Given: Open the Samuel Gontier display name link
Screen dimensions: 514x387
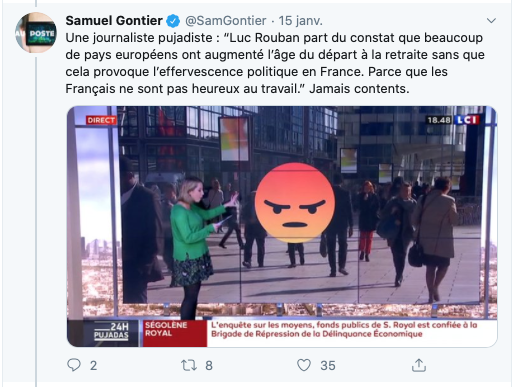Looking at the screenshot, I should [x=114, y=21].
